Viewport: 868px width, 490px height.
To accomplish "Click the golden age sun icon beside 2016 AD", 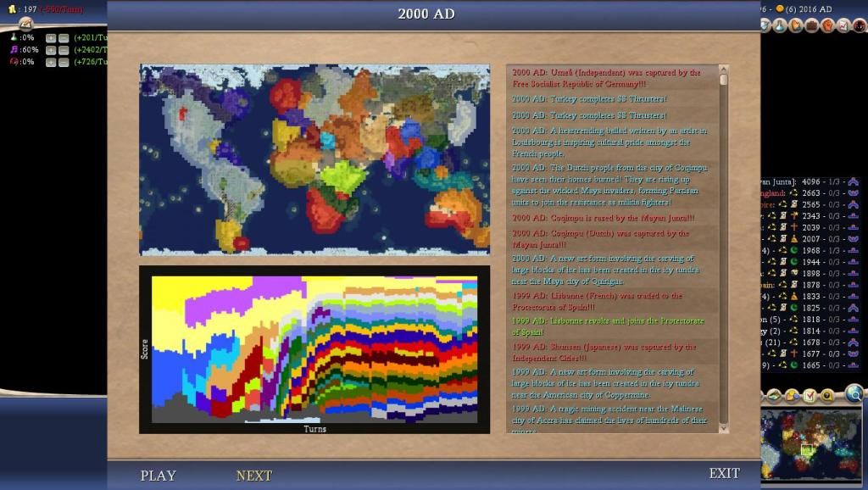I will 780,8.
